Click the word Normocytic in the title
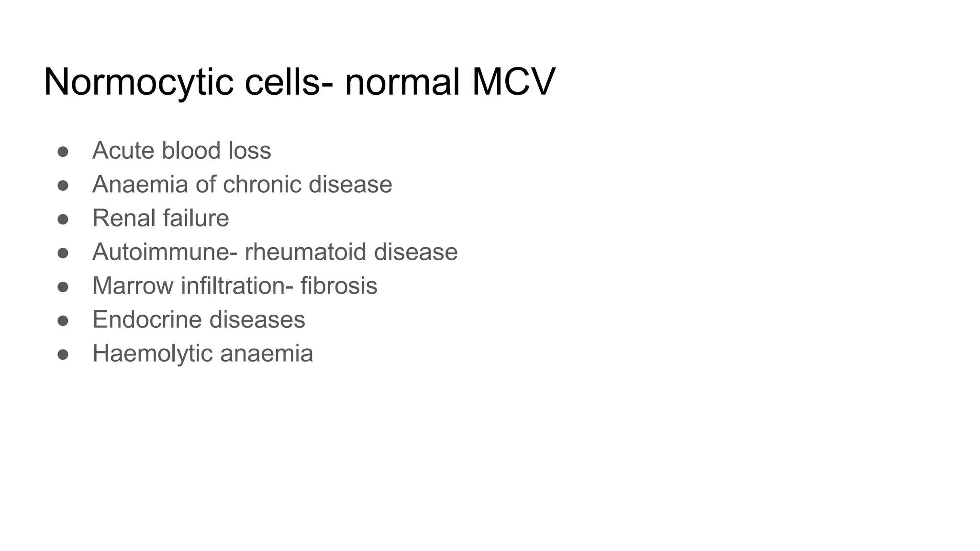The height and width of the screenshot is (551, 980). [139, 82]
